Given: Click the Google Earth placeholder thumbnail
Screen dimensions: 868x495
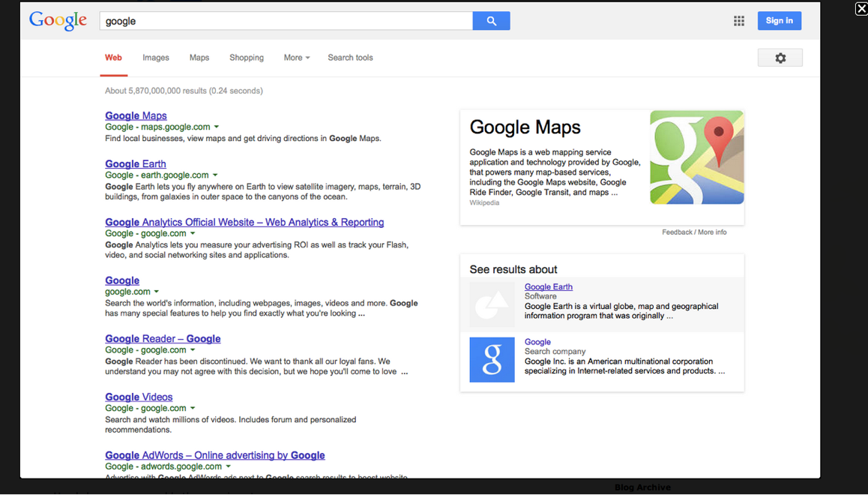Looking at the screenshot, I should pos(492,304).
